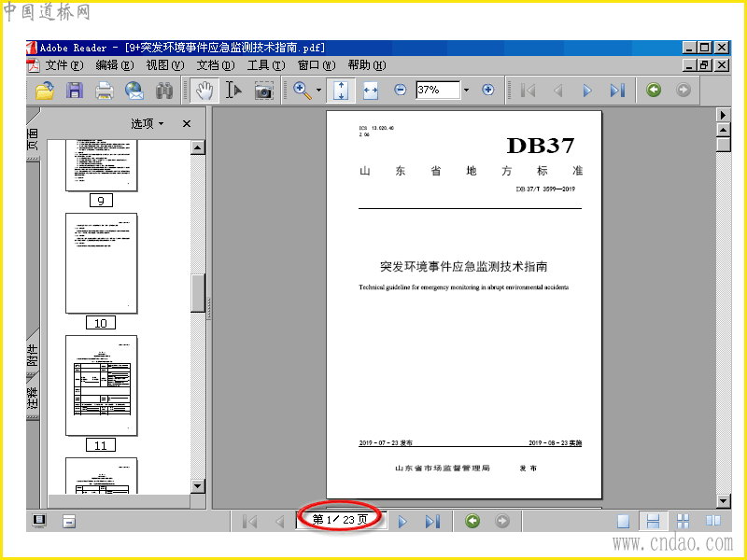Print the document with printer icon

[x=105, y=90]
